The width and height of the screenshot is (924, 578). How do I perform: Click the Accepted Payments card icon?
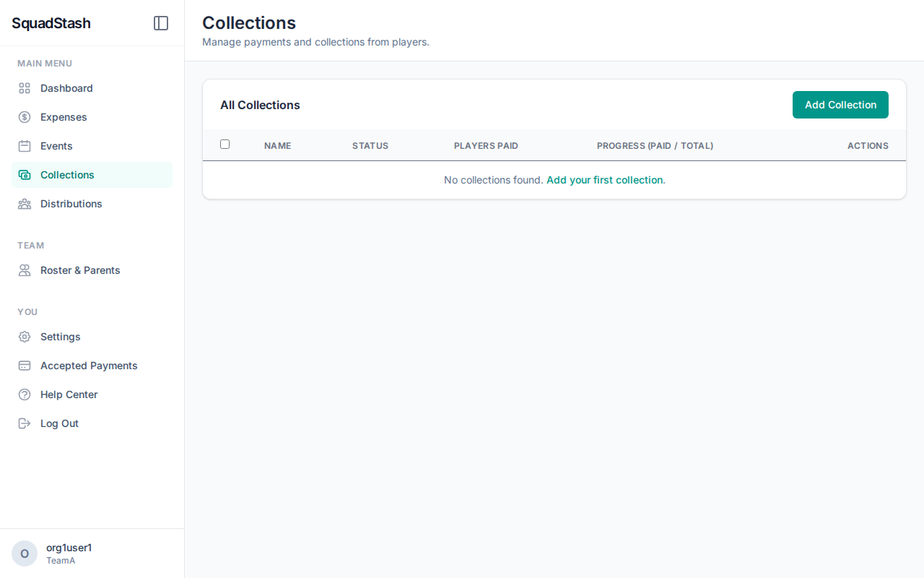[x=24, y=366]
